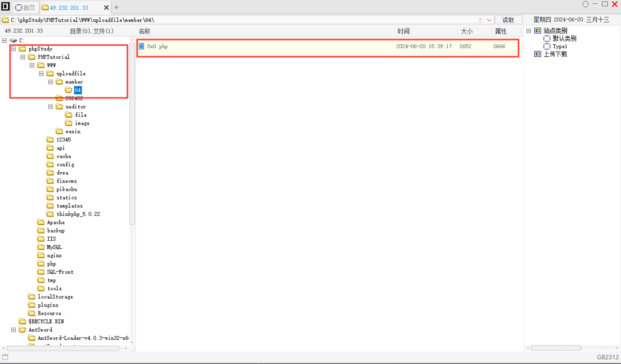Click the right panel horizontal scrollbar
Image resolution: width=621 pixels, height=364 pixels.
(x=556, y=348)
